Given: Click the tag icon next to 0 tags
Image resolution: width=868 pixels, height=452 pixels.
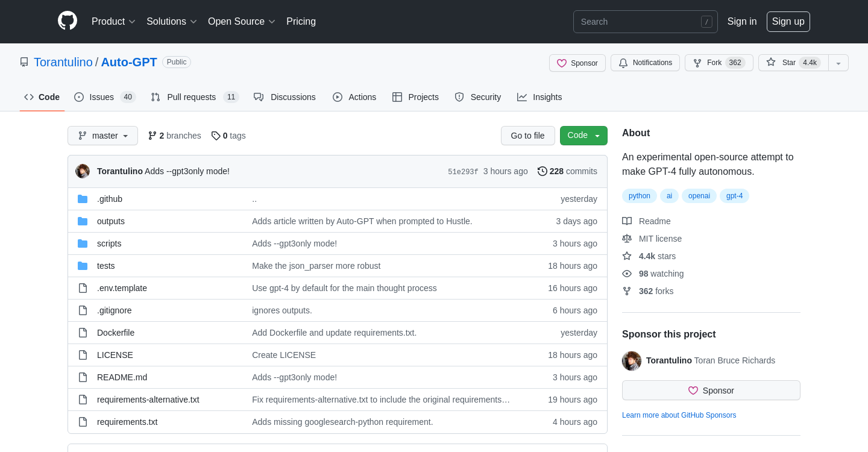Looking at the screenshot, I should [216, 136].
